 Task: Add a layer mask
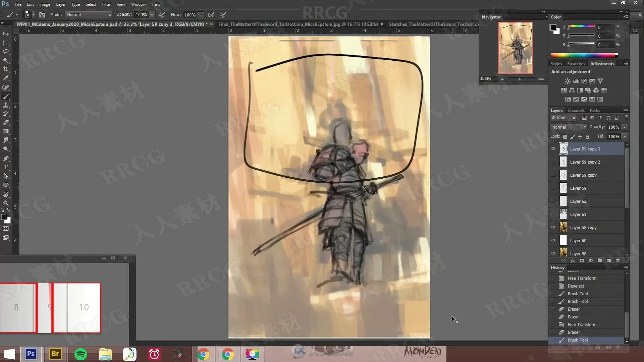coord(582,261)
